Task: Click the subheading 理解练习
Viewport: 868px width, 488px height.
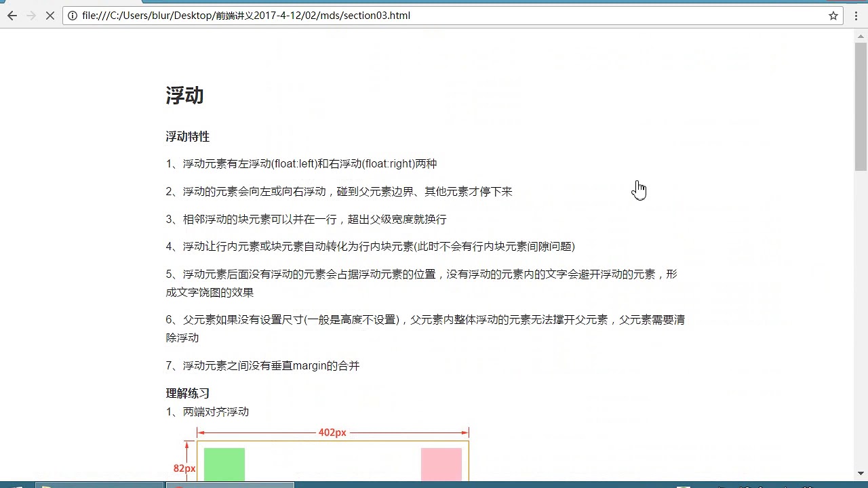Action: 188,393
